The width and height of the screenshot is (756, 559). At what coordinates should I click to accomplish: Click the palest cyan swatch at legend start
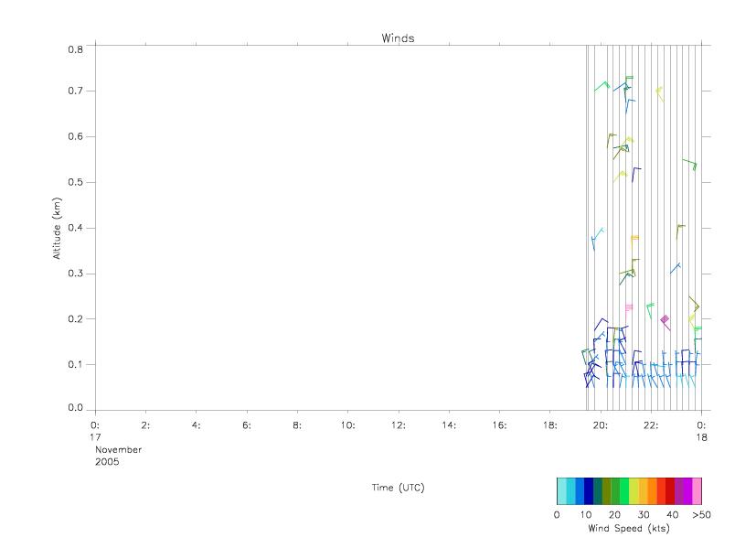pyautogui.click(x=561, y=491)
